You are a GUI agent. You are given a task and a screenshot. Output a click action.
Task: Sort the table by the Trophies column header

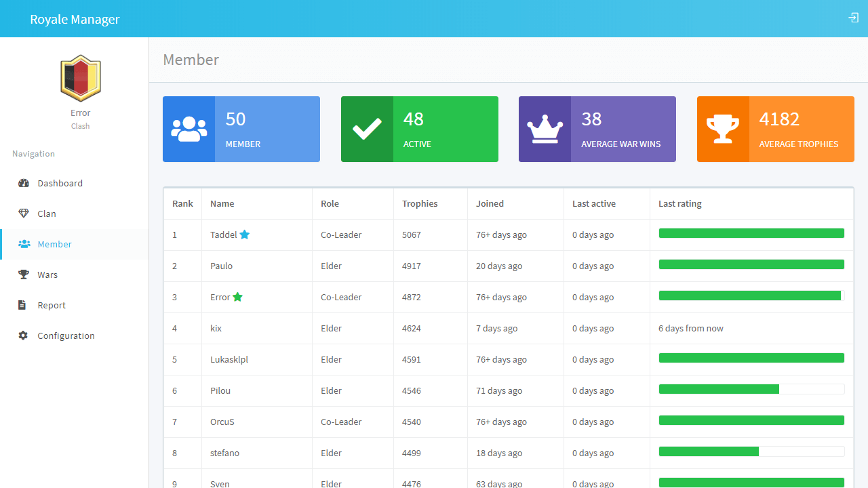420,203
